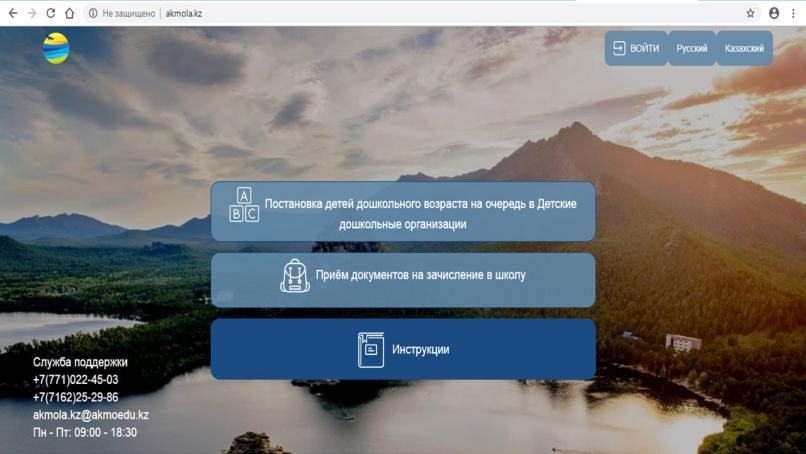806x454 pixels.
Task: Switch language to Русский
Action: tap(691, 48)
